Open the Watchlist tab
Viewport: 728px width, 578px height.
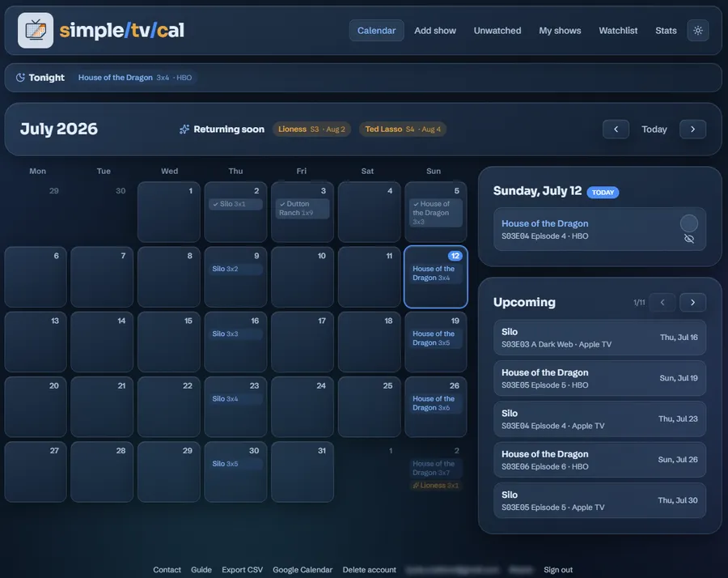coord(618,31)
